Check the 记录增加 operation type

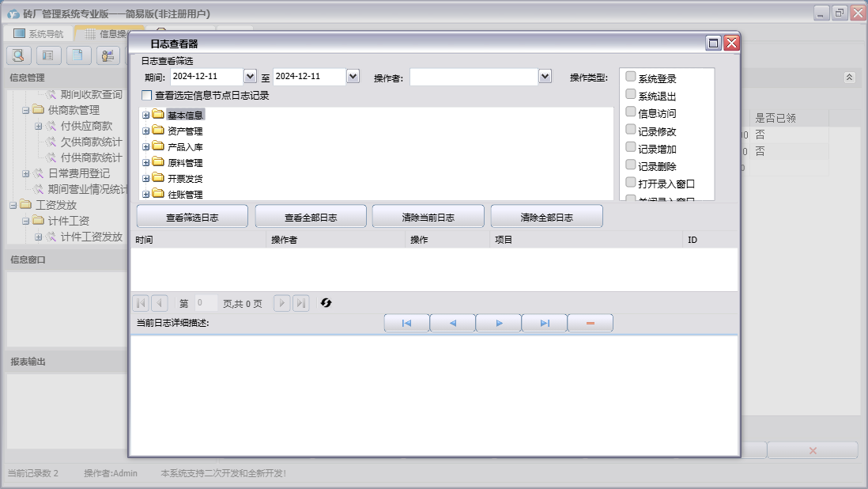(x=631, y=146)
